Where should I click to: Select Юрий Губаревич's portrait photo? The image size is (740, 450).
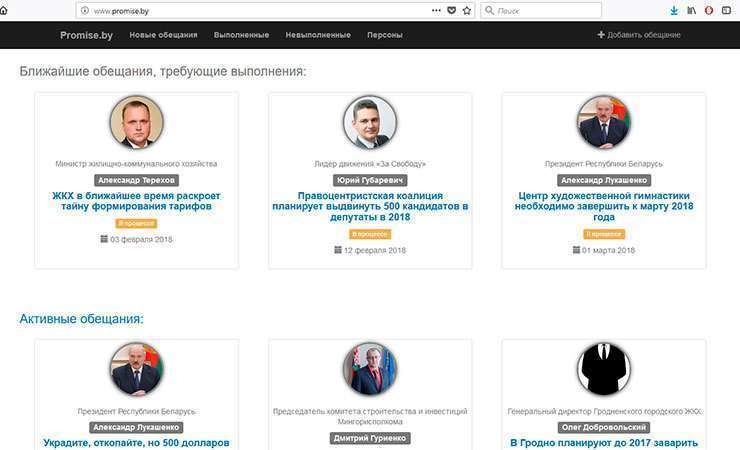[370, 123]
